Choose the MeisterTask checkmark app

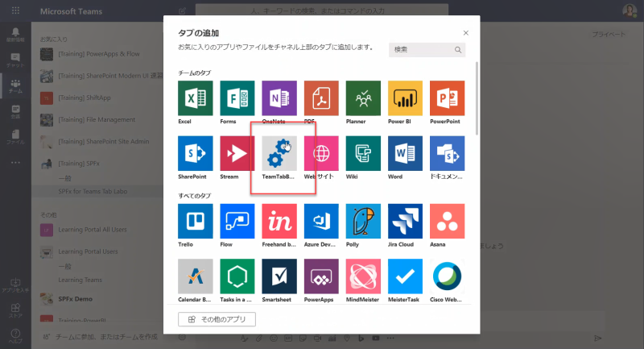pos(405,276)
